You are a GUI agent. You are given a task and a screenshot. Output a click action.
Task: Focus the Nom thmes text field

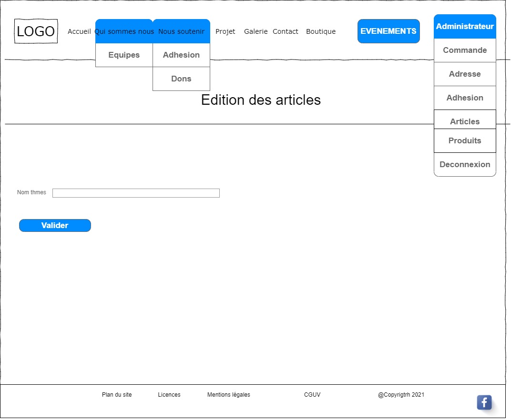(x=136, y=193)
